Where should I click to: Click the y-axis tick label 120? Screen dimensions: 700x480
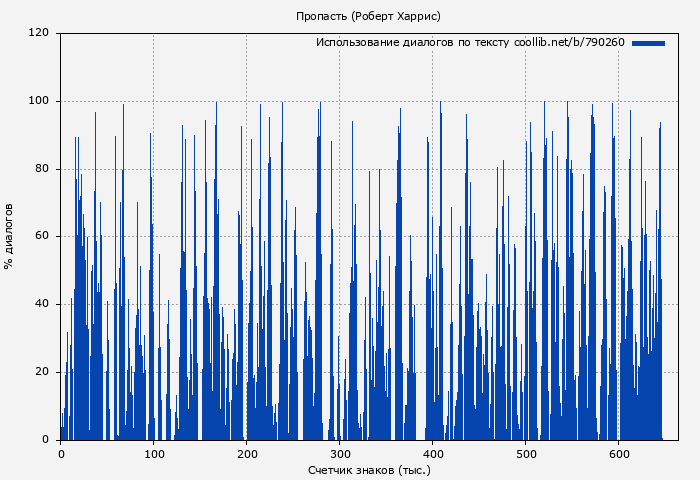point(39,33)
